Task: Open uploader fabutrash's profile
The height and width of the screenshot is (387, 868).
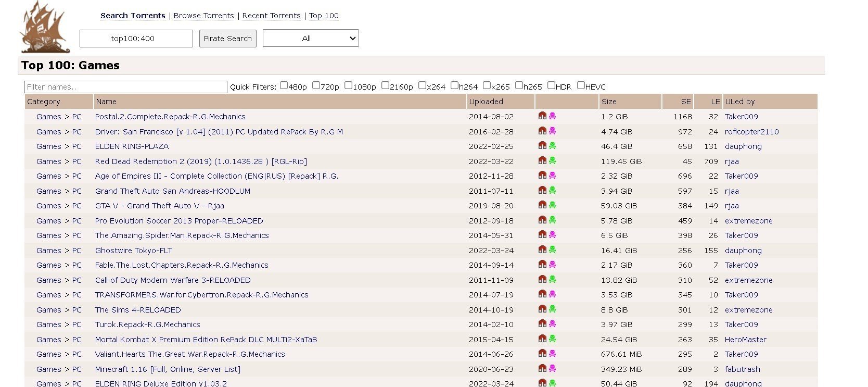Action: [x=742, y=369]
